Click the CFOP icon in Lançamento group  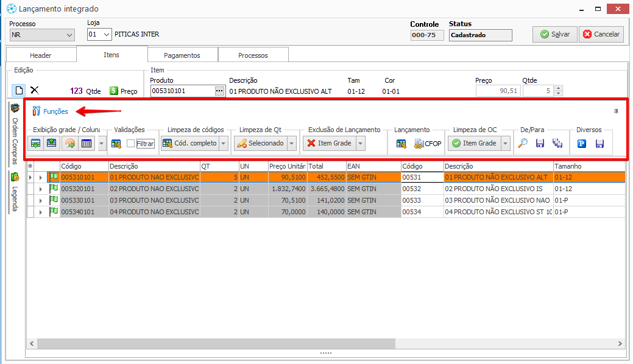point(419,144)
